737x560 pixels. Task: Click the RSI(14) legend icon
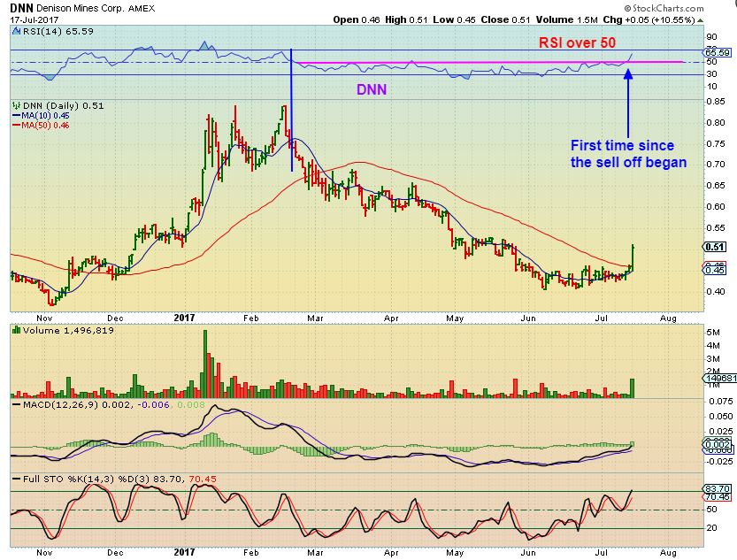point(16,32)
